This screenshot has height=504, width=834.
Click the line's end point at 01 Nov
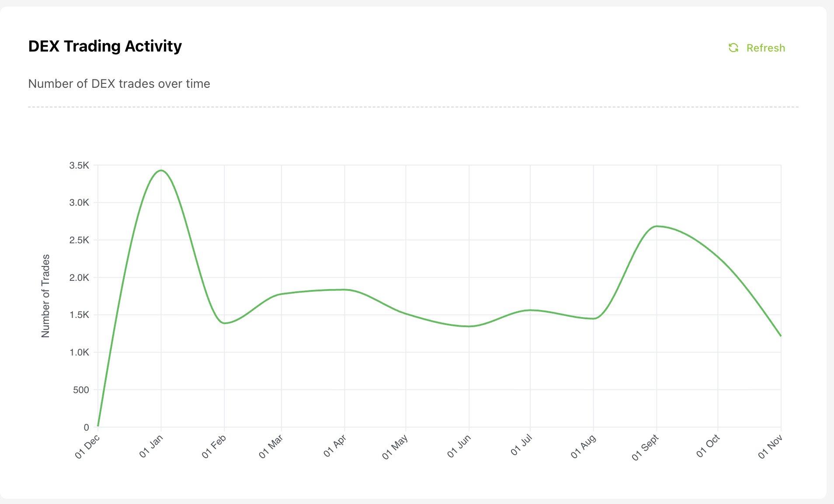click(x=781, y=336)
